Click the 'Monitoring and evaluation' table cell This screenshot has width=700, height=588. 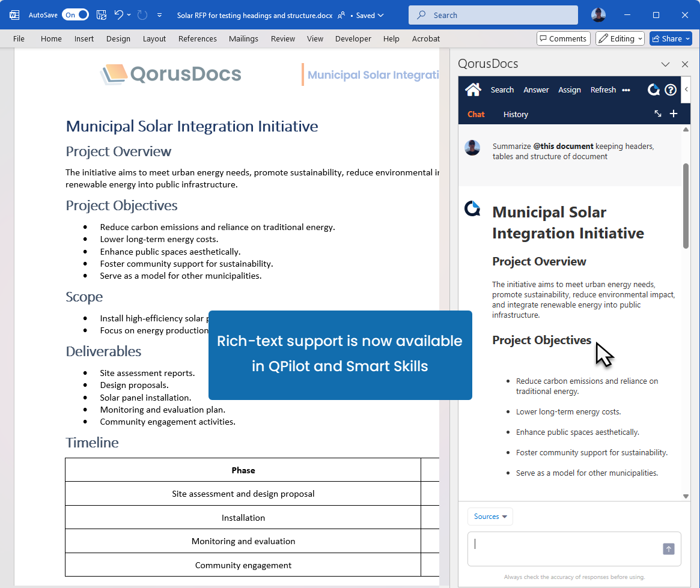(243, 541)
